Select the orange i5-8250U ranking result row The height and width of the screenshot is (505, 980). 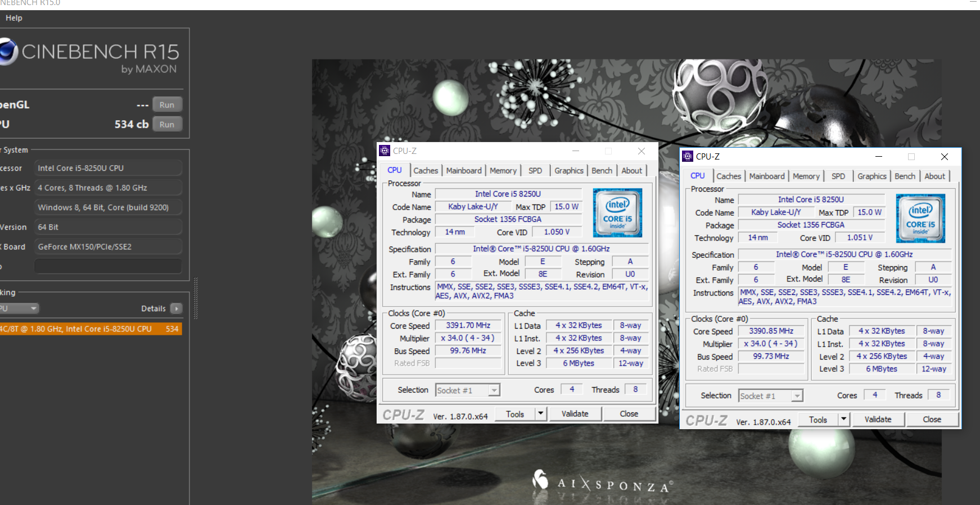tap(91, 329)
